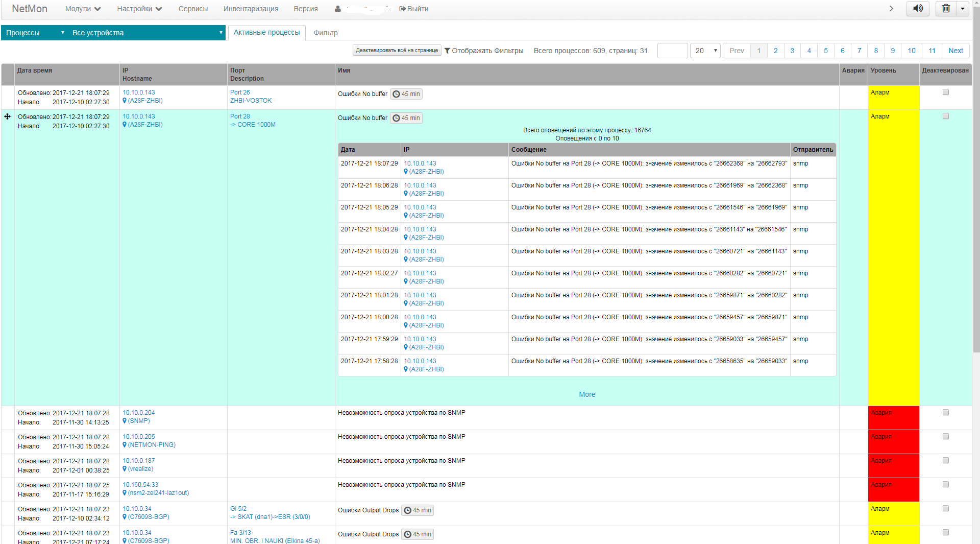
Task: Click the sound speaker icon button
Action: click(x=917, y=9)
